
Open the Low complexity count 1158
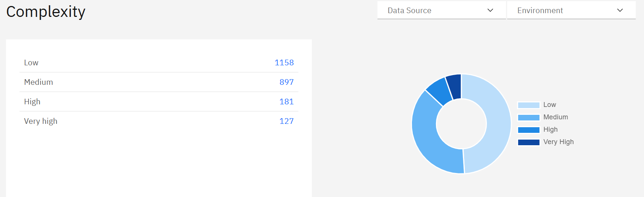click(284, 63)
